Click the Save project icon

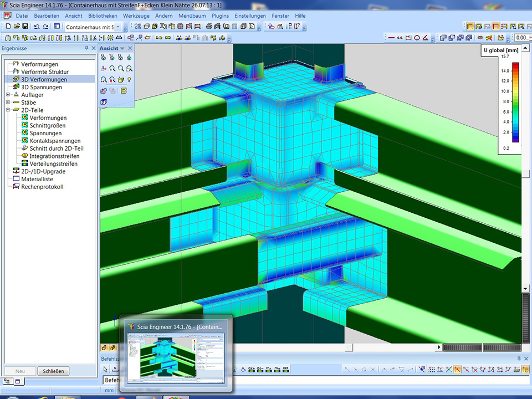click(x=25, y=27)
